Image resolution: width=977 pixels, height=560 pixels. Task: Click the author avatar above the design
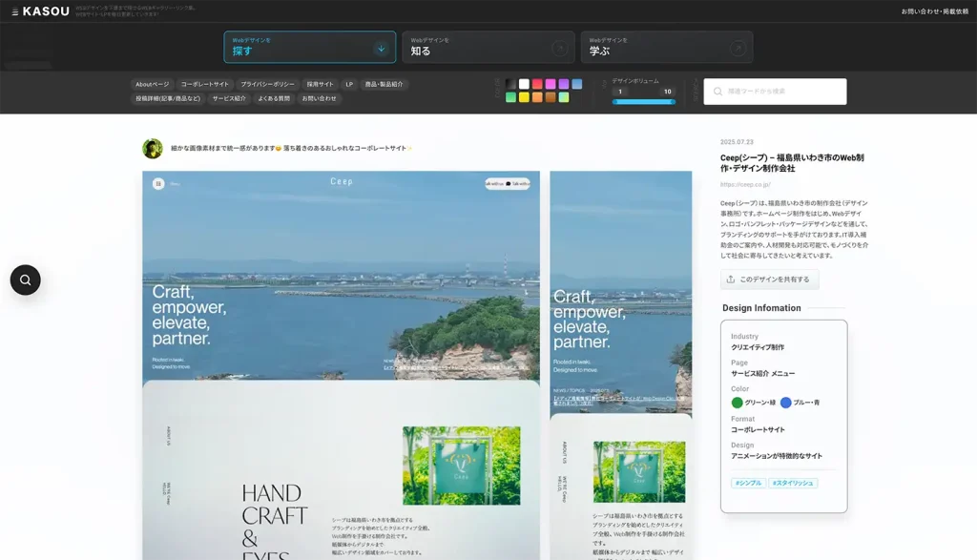click(153, 148)
